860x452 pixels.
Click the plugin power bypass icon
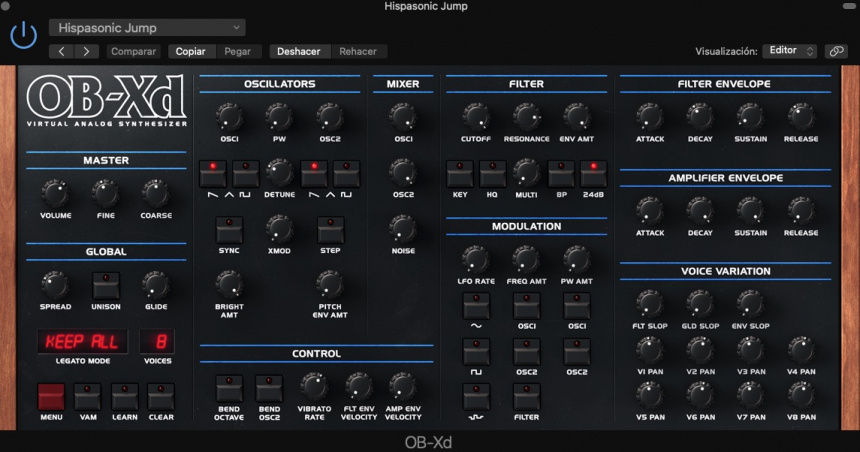tap(22, 36)
